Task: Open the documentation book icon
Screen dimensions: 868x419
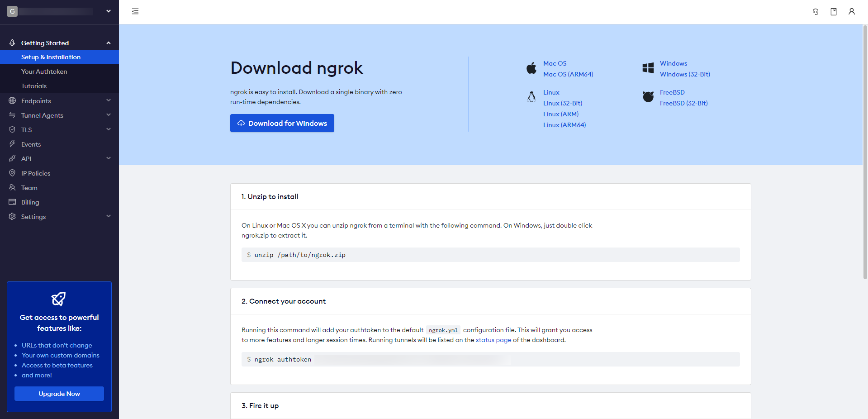Action: [x=834, y=12]
